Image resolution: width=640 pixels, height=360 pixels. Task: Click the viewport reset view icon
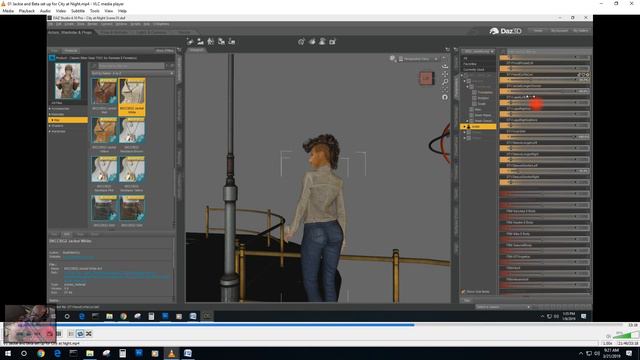(445, 97)
